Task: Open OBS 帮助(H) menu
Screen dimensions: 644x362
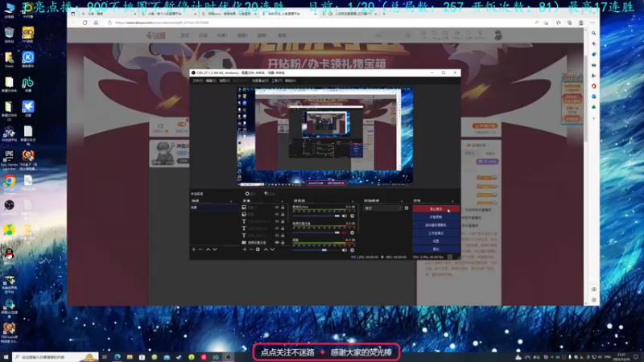Action: (291, 81)
